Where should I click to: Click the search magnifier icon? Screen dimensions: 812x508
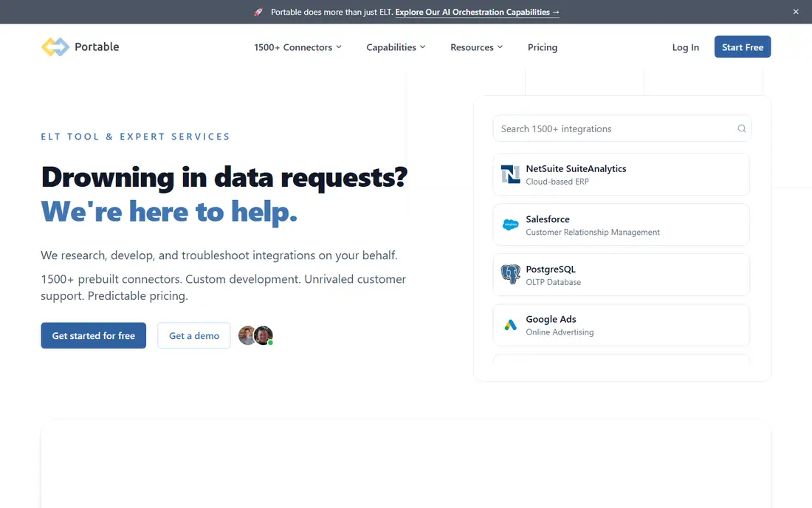[742, 128]
